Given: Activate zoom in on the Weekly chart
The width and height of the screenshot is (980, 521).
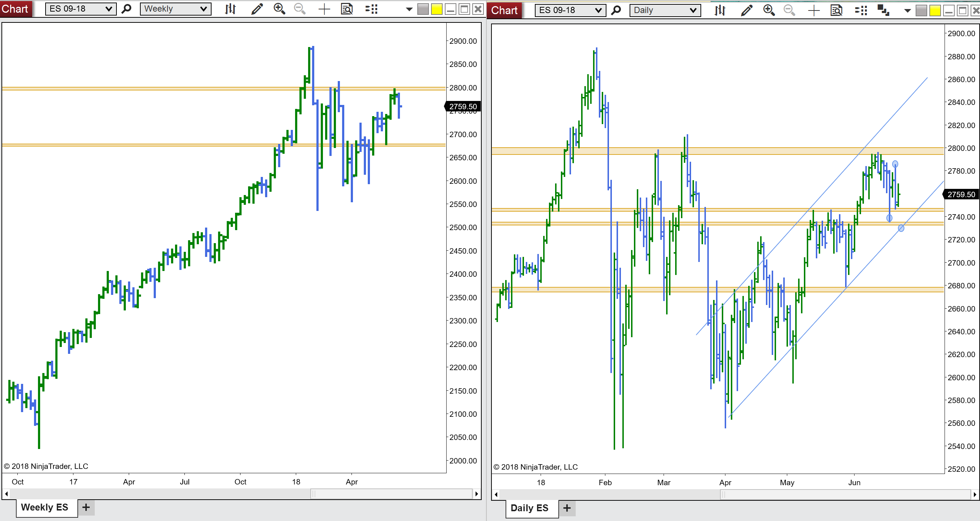Looking at the screenshot, I should (x=279, y=9).
